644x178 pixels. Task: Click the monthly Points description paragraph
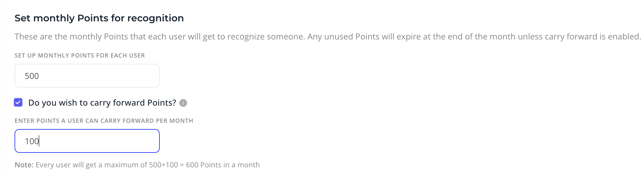[x=328, y=36]
